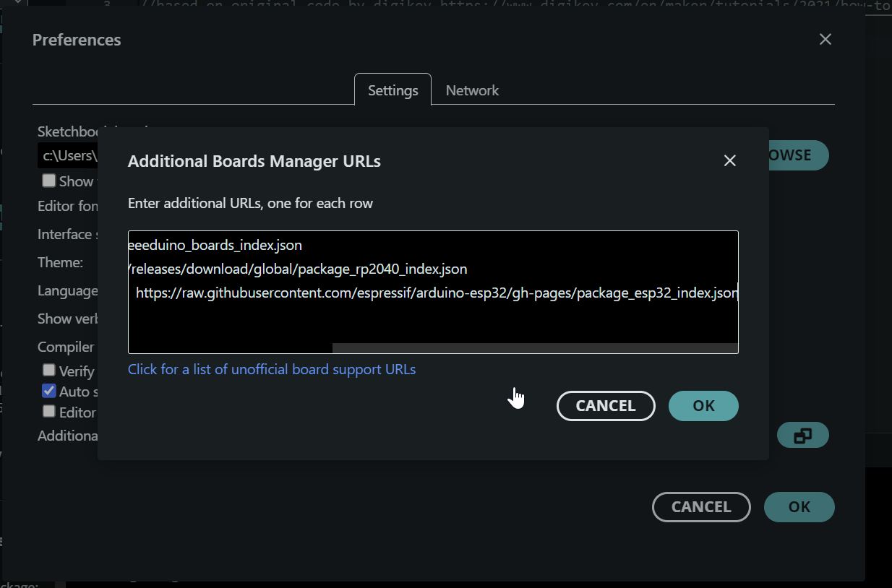Apply Preferences with the bottom OK button
This screenshot has height=588, width=892.
coord(799,506)
